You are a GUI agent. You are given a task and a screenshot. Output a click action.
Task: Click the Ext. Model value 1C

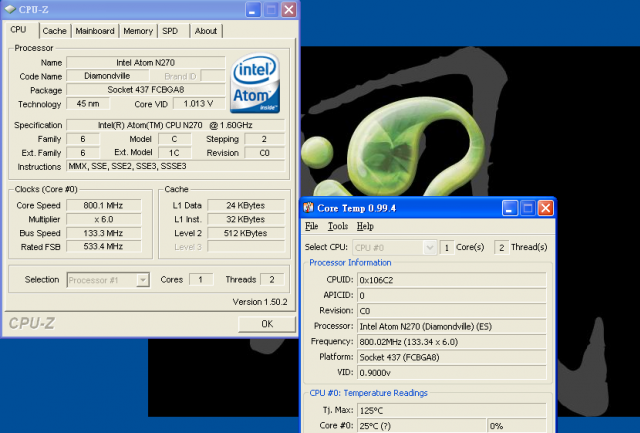(x=174, y=153)
